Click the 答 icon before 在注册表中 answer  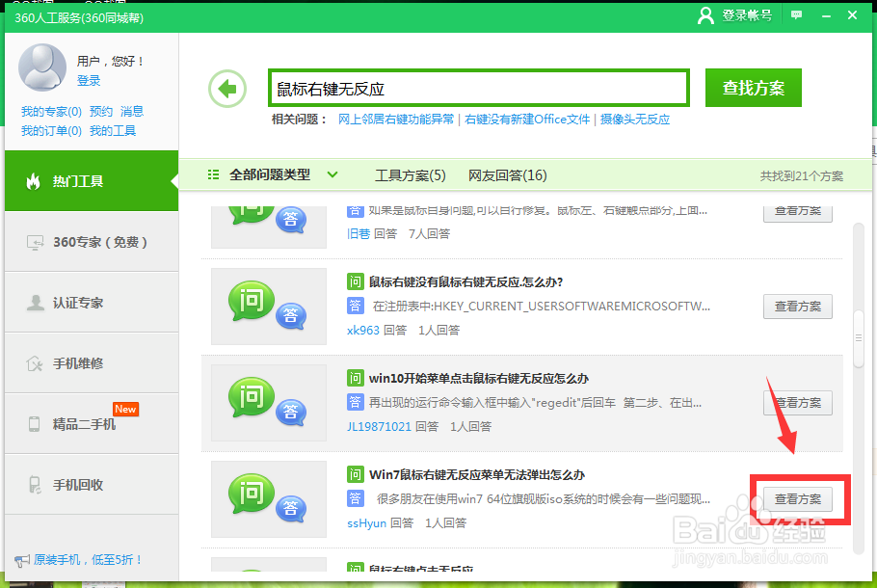tap(356, 306)
